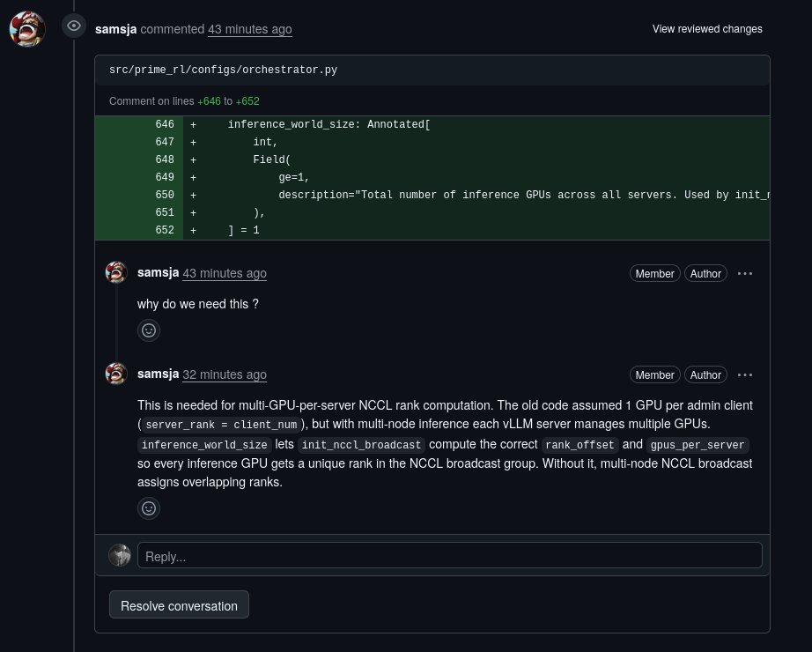Click the 'rank_offset' inline code

(579, 445)
